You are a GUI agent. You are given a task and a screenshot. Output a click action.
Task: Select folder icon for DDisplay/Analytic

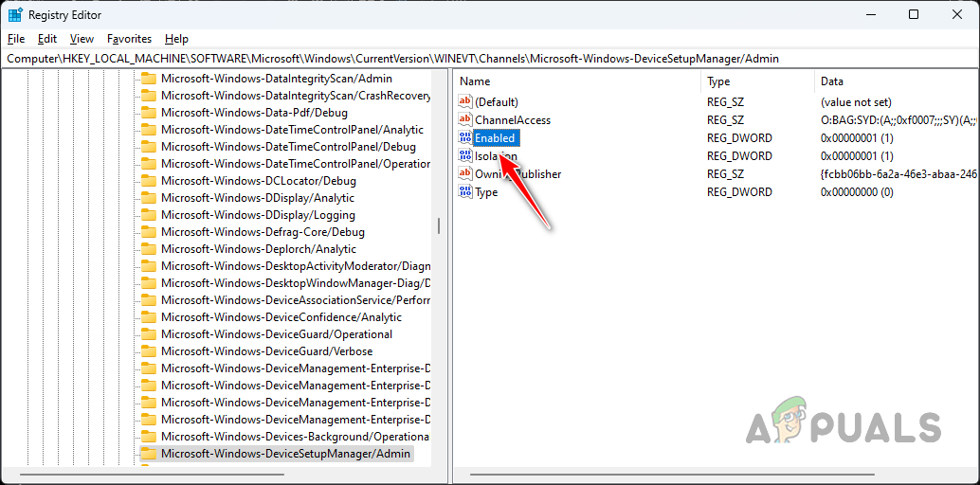pyautogui.click(x=148, y=198)
